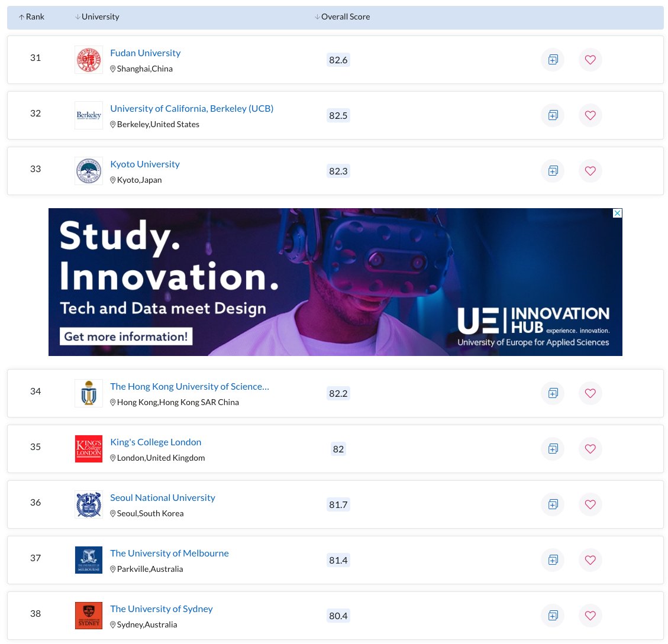Favorite King's College London with heart icon
Image resolution: width=668 pixels, height=644 pixels.
click(590, 448)
